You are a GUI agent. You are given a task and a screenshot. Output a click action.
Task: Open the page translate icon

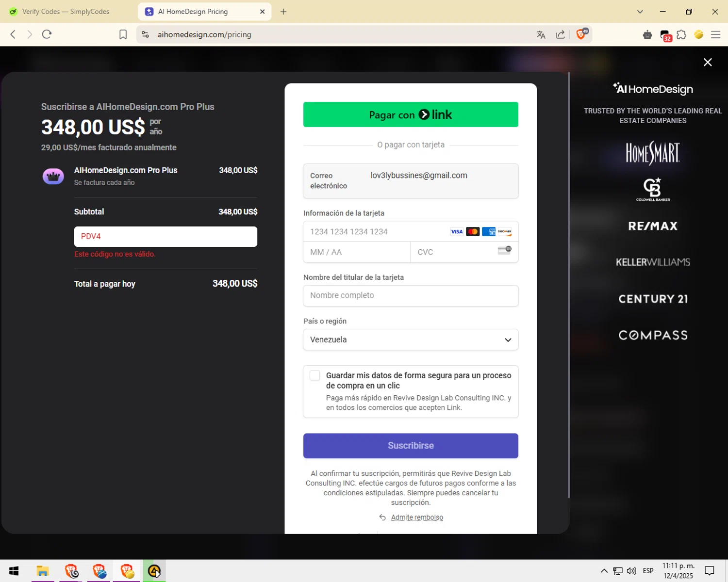(541, 34)
